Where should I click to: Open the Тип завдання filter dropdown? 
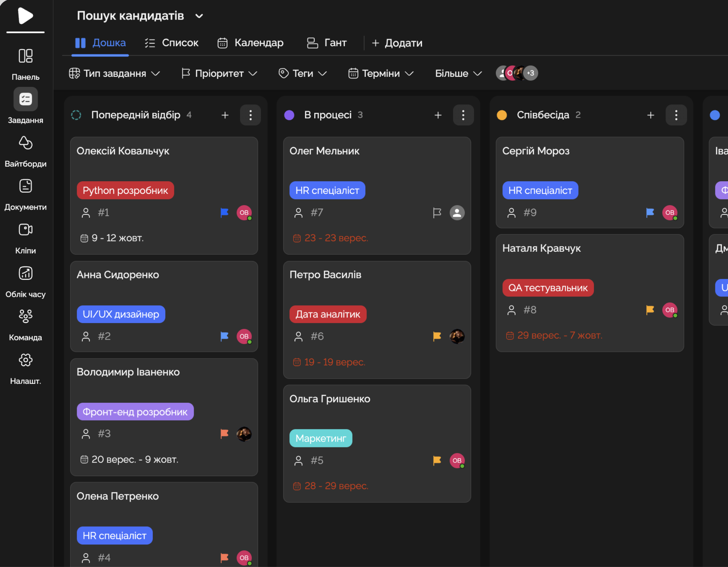pyautogui.click(x=115, y=73)
